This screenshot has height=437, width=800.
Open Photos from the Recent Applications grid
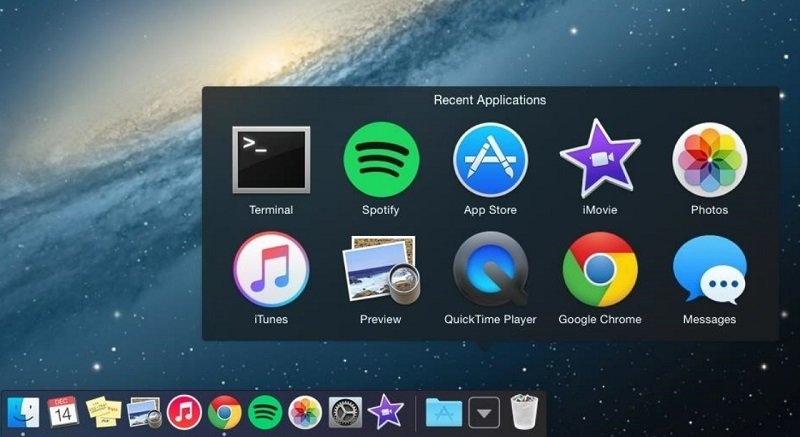709,160
